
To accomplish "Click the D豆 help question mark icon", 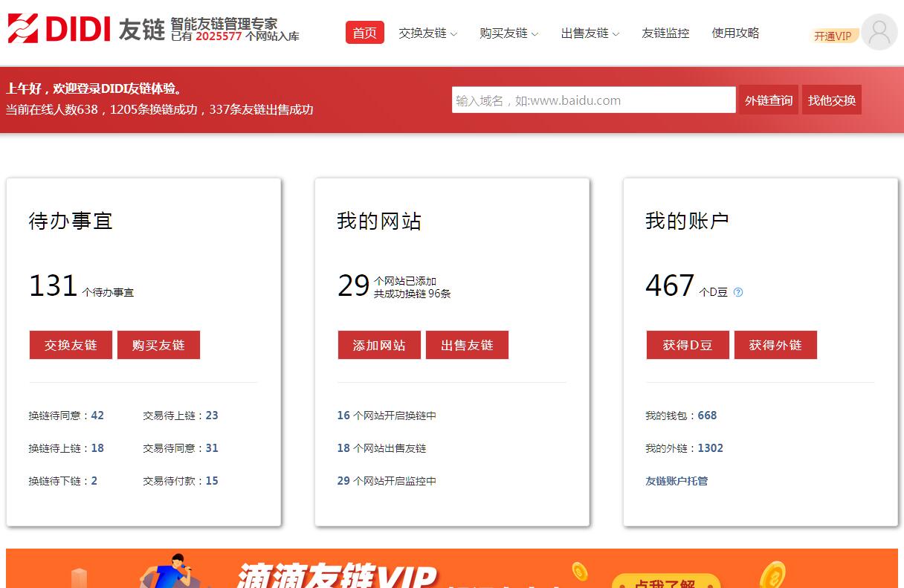I will click(738, 292).
